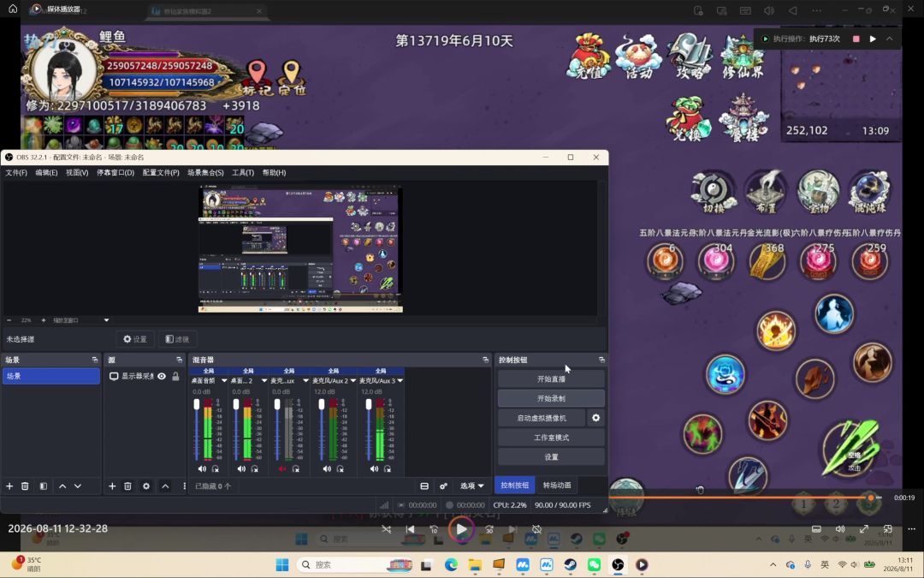The height and width of the screenshot is (578, 924).
Task: Click 设置 in the OBS controls panel
Action: 551,457
